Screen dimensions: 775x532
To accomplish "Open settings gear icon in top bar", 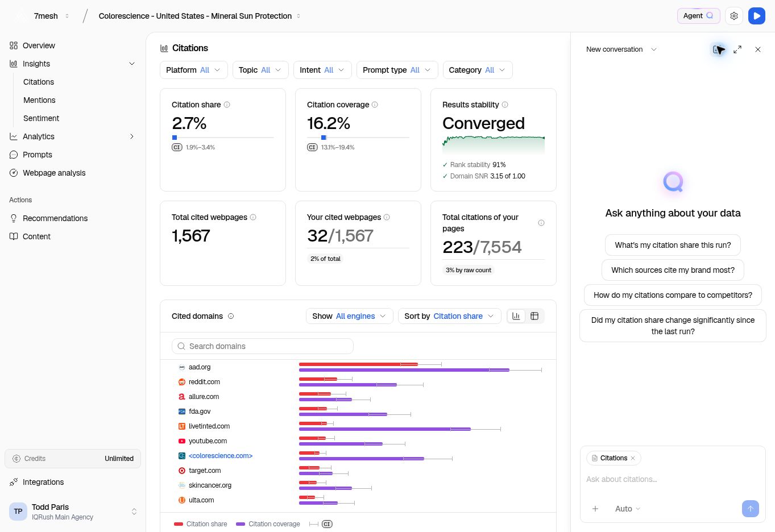I will click(734, 16).
